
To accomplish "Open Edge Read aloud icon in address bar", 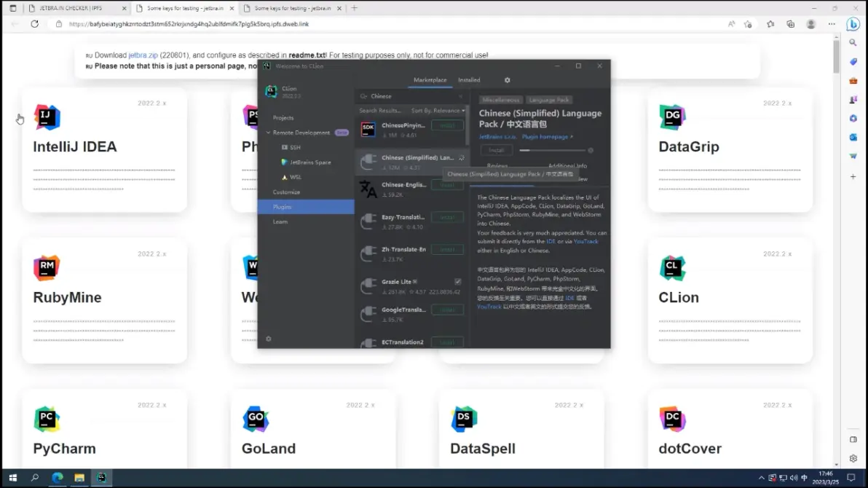I will [731, 24].
